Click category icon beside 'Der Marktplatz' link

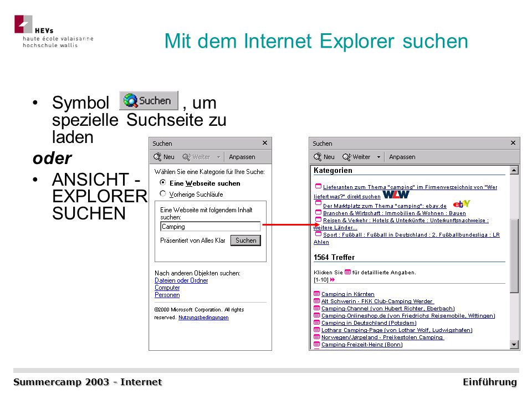pos(318,203)
